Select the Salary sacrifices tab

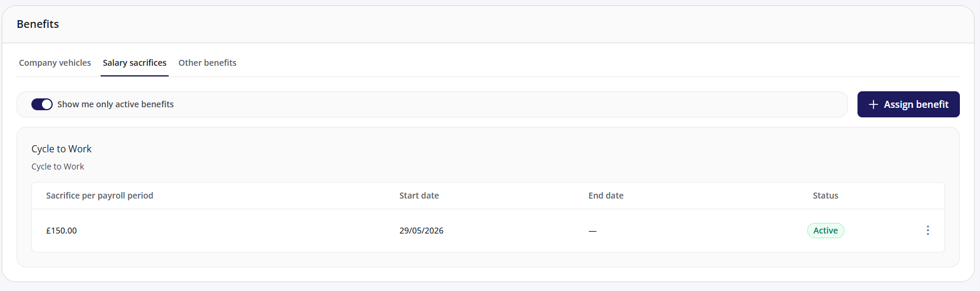[x=134, y=63]
